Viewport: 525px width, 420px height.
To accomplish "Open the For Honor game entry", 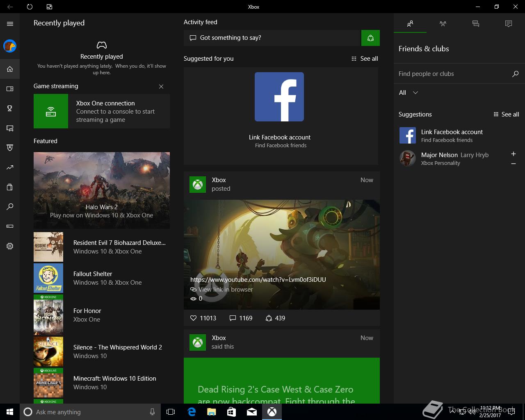I will [102, 315].
